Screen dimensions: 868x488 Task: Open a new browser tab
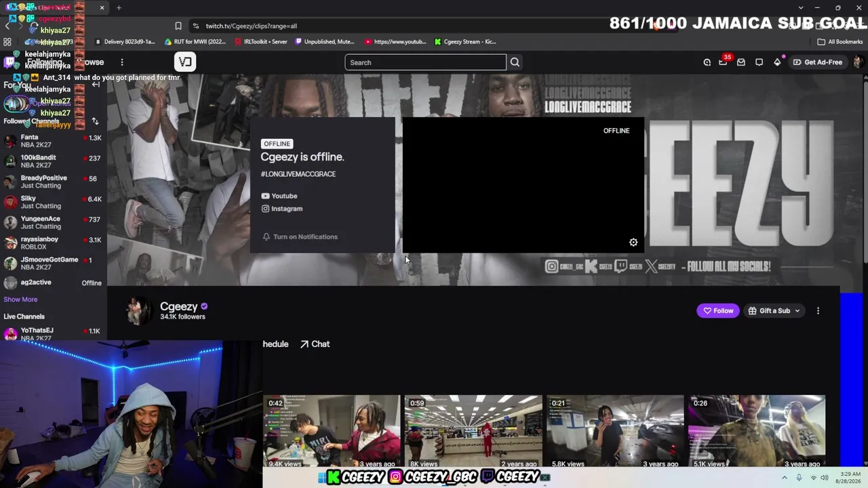coord(119,7)
